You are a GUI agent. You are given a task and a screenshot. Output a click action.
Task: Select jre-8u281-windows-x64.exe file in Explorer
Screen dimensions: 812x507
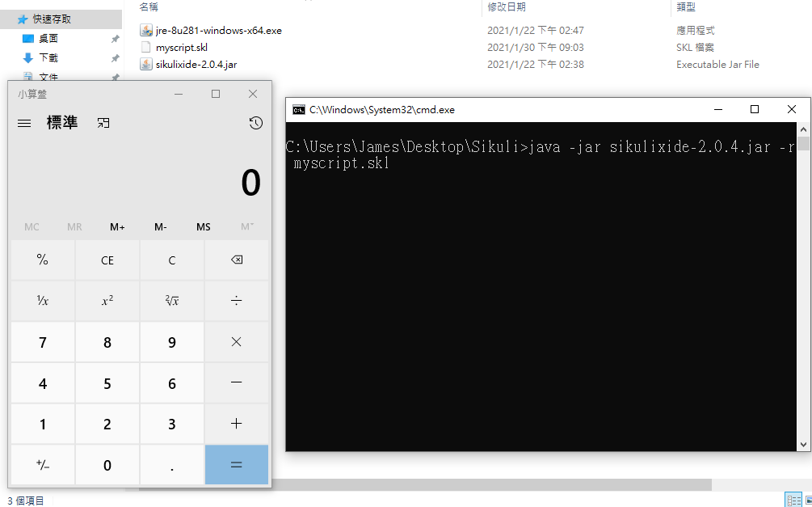pyautogui.click(x=218, y=31)
